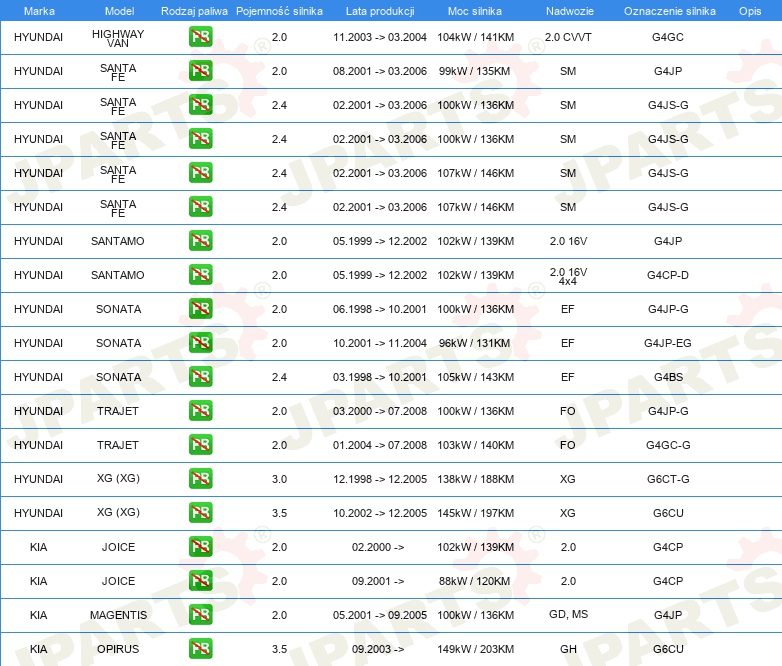Viewport: 782px width, 666px height.
Task: Click the Lata produkcji column header
Action: 380,11
